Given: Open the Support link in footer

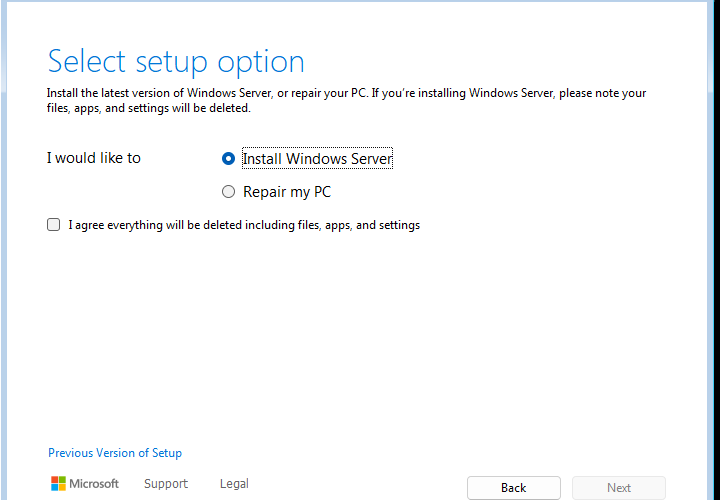Looking at the screenshot, I should coord(166,483).
